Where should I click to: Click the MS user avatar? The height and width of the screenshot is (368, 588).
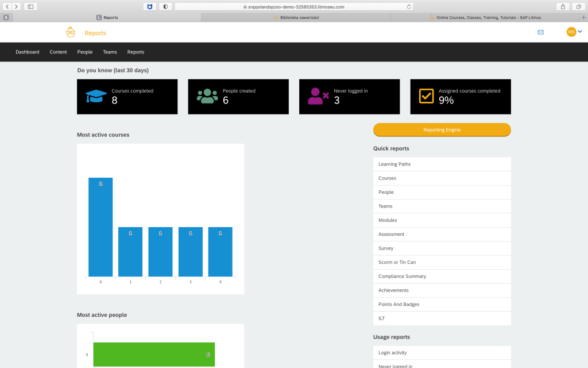pyautogui.click(x=571, y=32)
